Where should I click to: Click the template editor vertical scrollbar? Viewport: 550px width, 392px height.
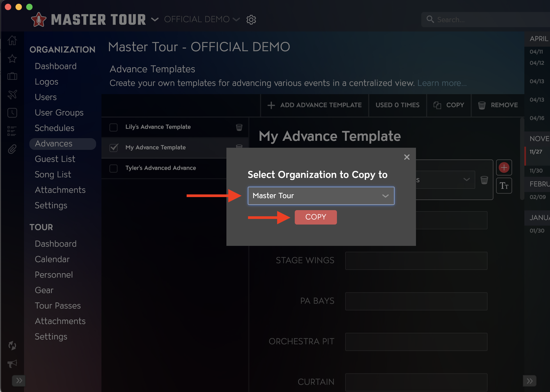pos(522,159)
